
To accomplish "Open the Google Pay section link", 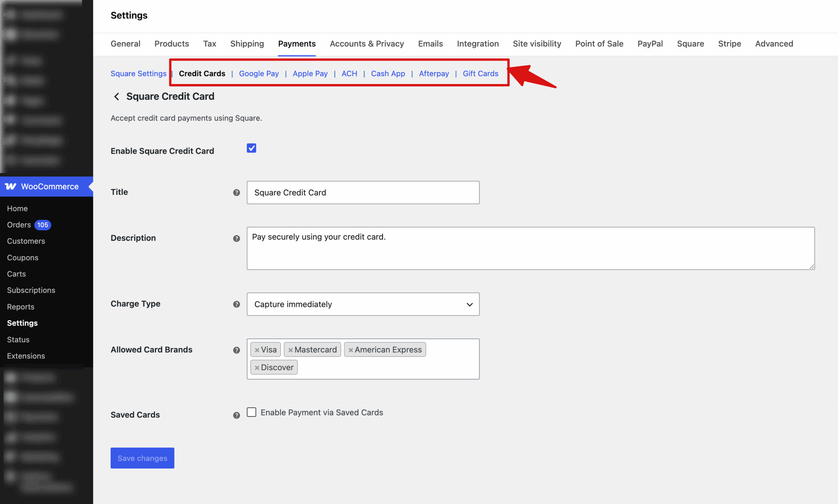I will tap(259, 73).
